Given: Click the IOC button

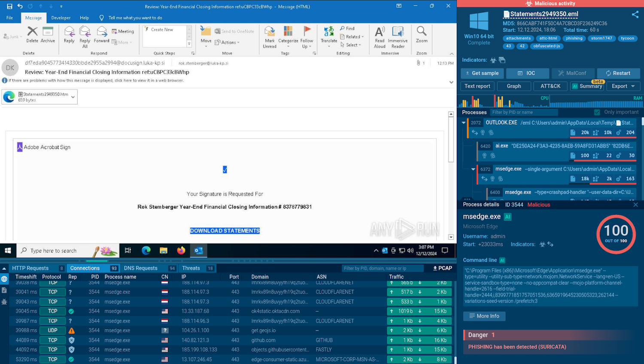Looking at the screenshot, I should tap(528, 73).
